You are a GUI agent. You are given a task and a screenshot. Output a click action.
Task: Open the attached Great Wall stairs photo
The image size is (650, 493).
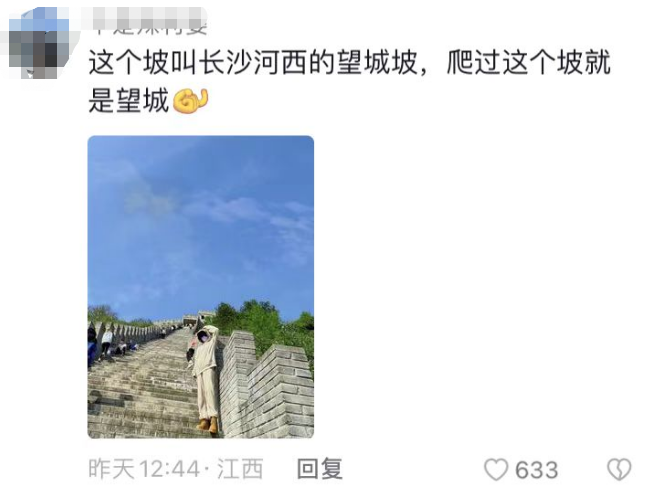201,287
